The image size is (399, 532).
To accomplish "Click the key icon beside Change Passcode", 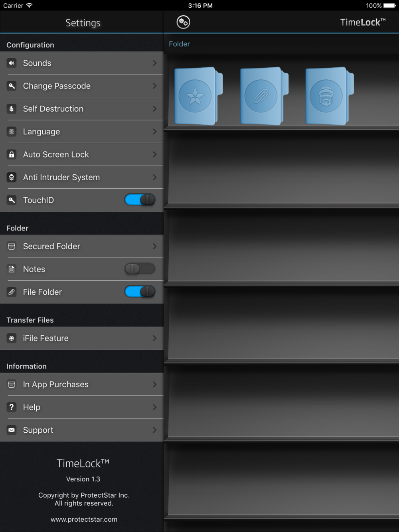I will pyautogui.click(x=12, y=86).
